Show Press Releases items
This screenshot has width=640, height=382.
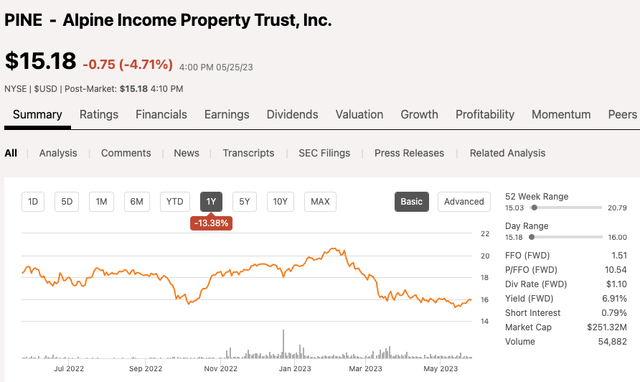[409, 153]
